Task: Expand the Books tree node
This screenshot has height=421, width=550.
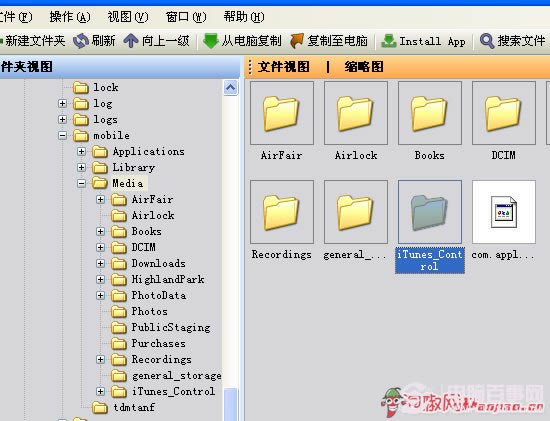Action: 101,231
